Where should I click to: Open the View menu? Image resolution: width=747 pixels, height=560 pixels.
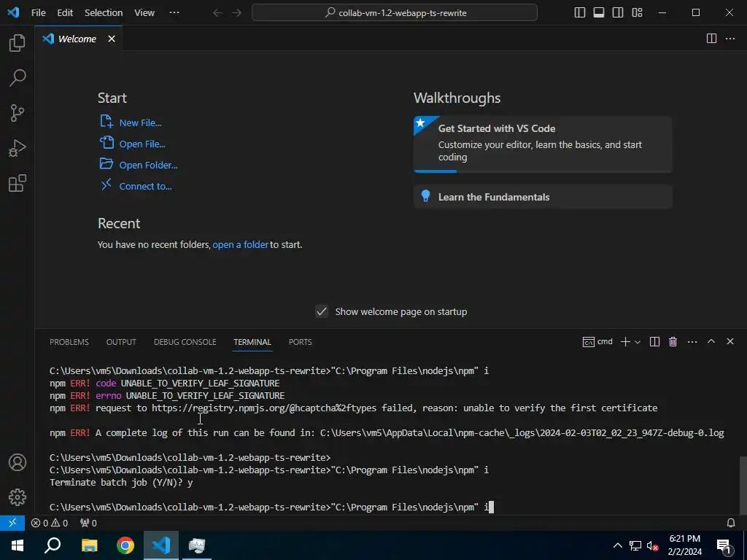click(144, 13)
